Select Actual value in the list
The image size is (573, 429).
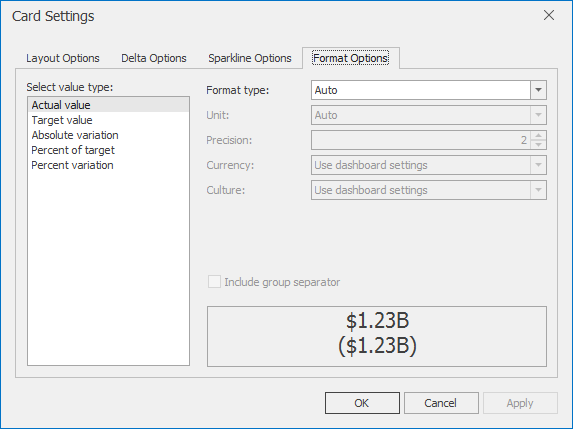(109, 105)
